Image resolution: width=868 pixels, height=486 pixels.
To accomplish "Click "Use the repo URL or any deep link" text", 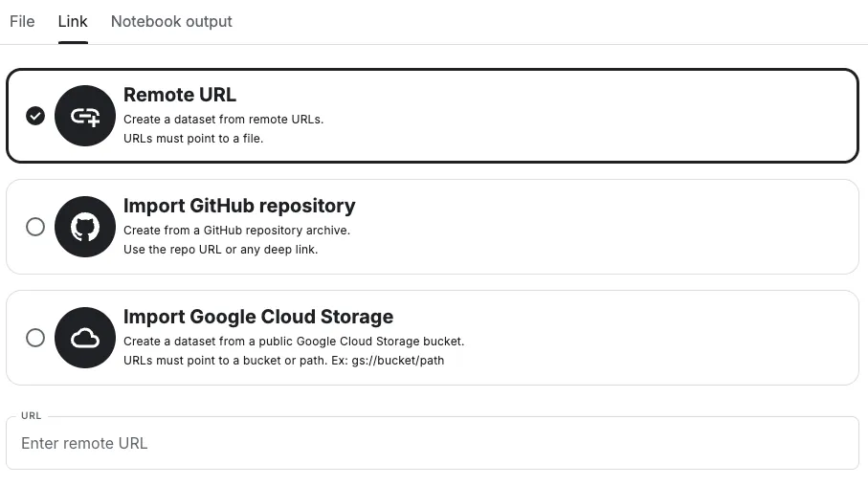I will click(220, 249).
